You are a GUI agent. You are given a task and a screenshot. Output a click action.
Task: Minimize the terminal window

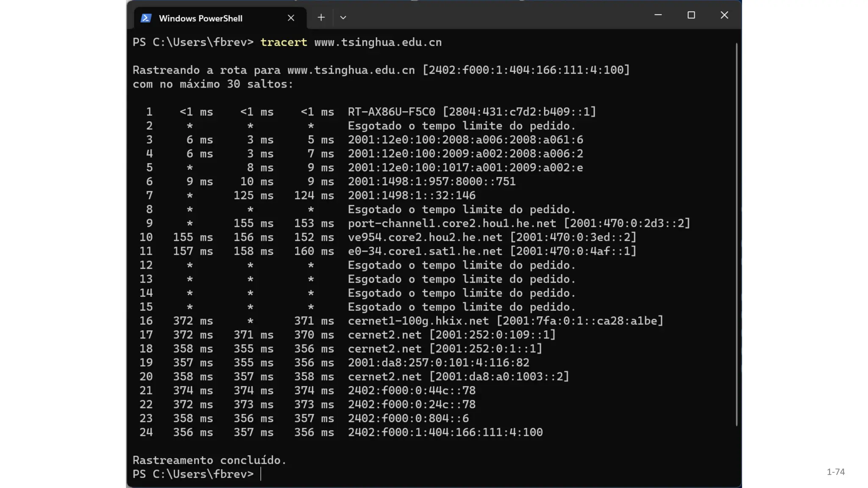tap(658, 15)
